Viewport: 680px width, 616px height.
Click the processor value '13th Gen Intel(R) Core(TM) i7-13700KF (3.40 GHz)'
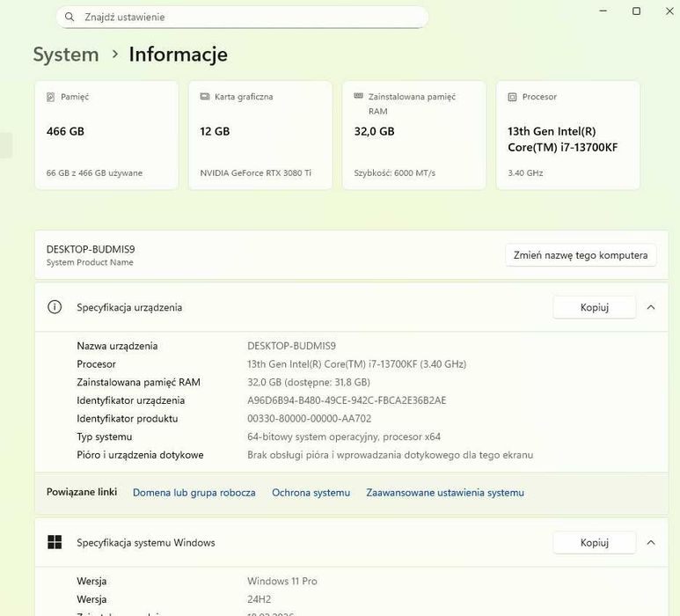[x=356, y=364]
